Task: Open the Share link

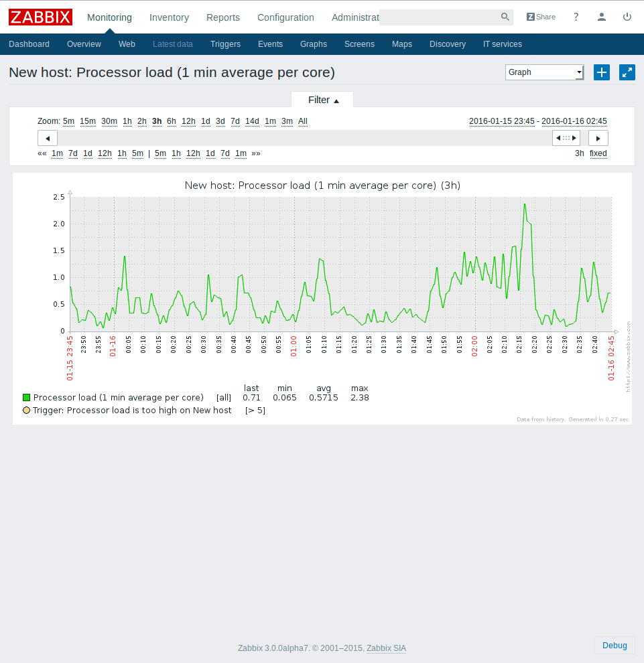Action: click(x=541, y=17)
